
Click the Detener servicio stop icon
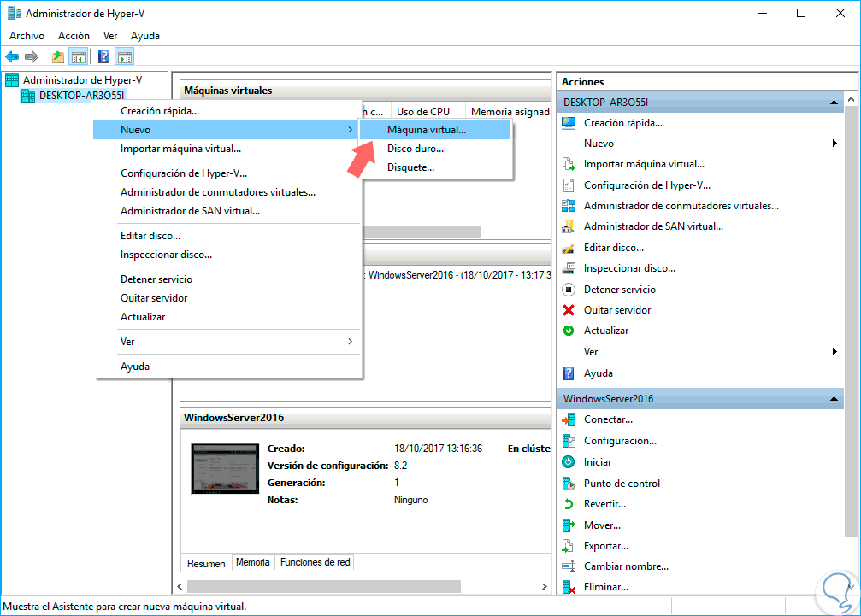[x=569, y=289]
